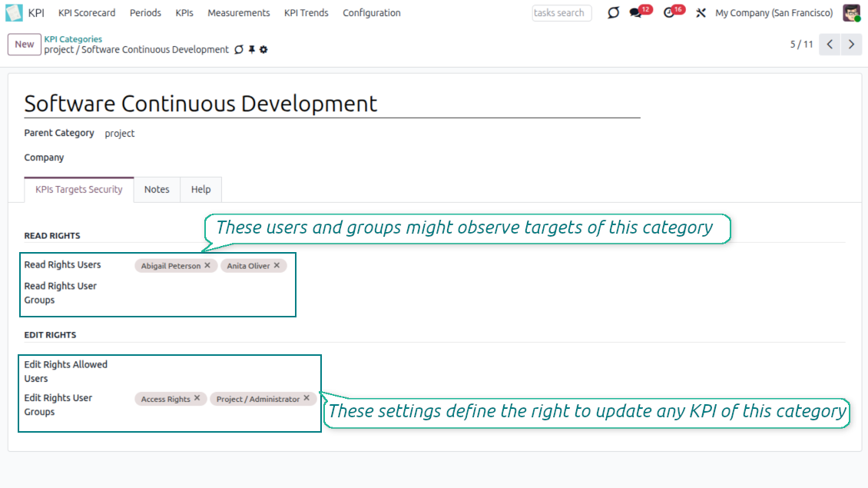Remove Anita Oliver tag from read rights
This screenshot has height=488, width=868.
pos(277,265)
